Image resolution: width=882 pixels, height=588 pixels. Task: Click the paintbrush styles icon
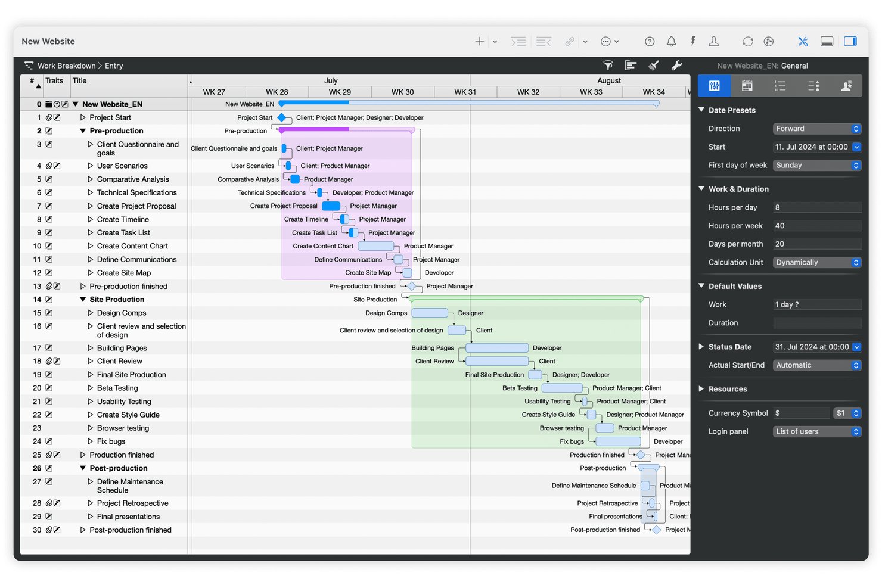(x=654, y=66)
